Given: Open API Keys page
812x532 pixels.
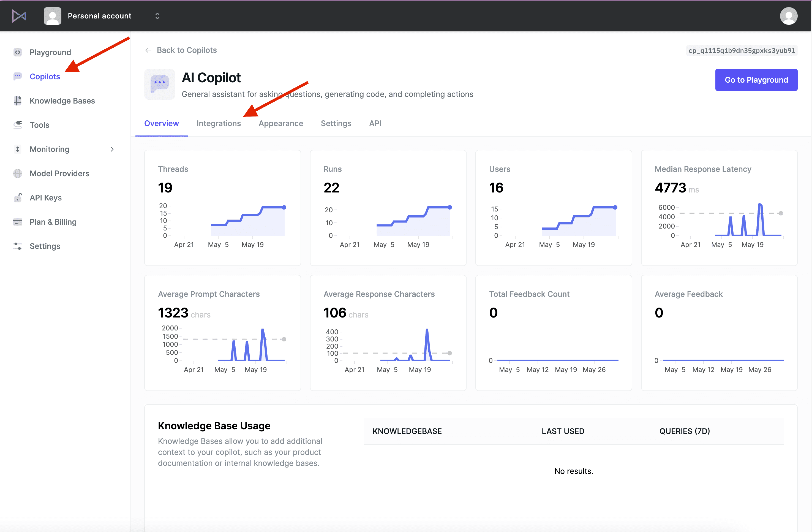Looking at the screenshot, I should click(x=46, y=198).
